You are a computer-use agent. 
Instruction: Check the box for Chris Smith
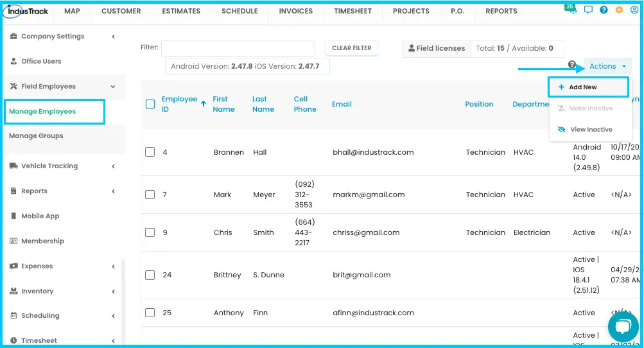(x=150, y=232)
